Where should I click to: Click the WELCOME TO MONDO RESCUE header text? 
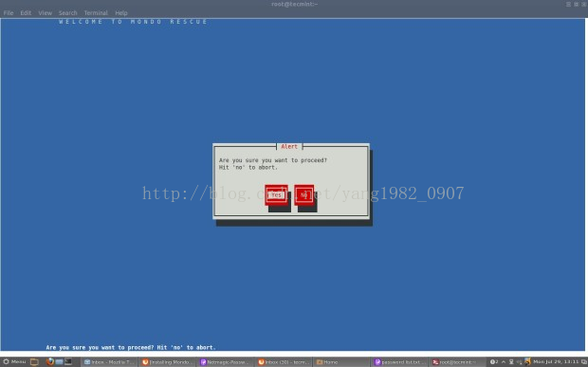click(x=133, y=22)
